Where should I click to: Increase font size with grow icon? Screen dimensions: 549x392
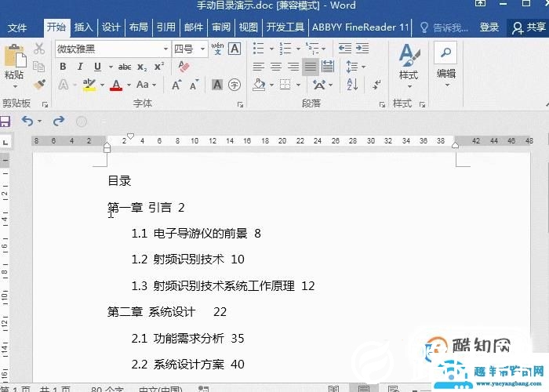[x=176, y=85]
